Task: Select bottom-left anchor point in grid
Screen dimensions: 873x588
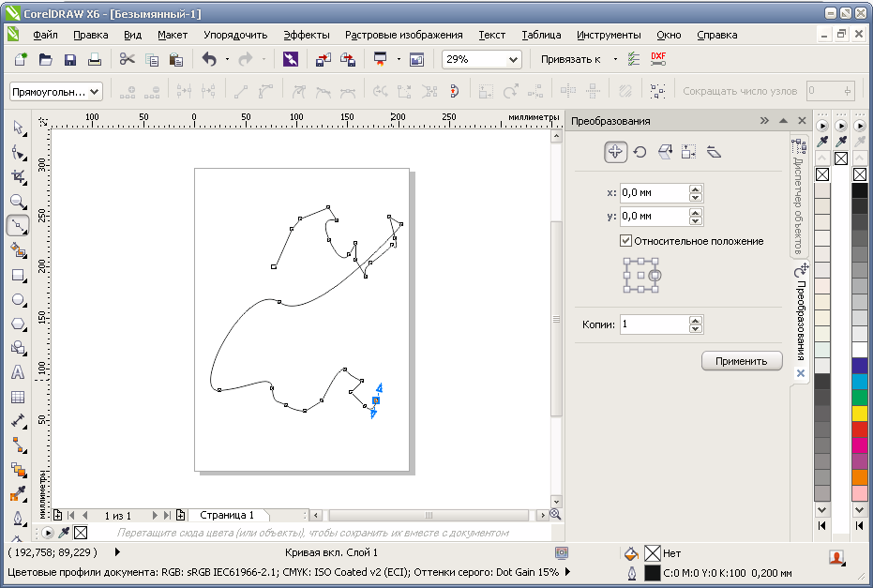Action: point(627,289)
